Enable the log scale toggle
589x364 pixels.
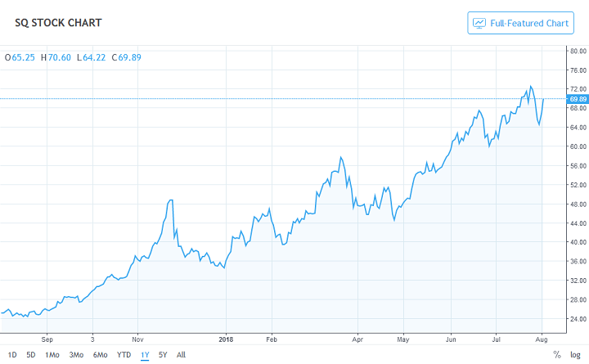pyautogui.click(x=577, y=355)
